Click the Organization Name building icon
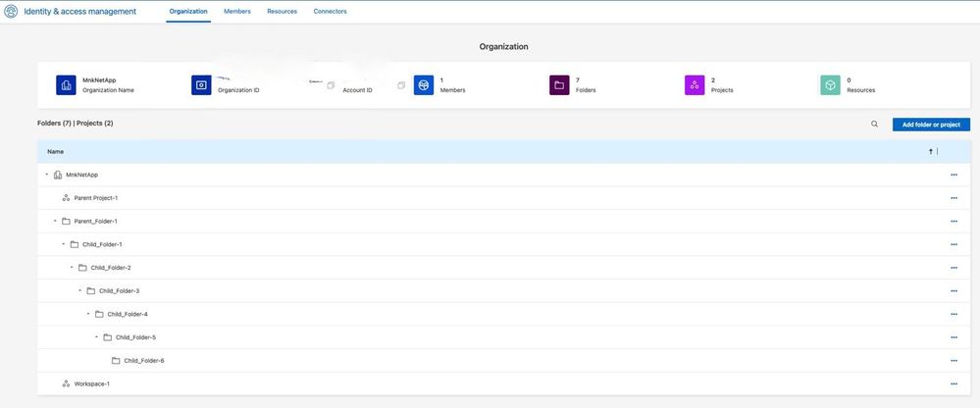 [66, 85]
